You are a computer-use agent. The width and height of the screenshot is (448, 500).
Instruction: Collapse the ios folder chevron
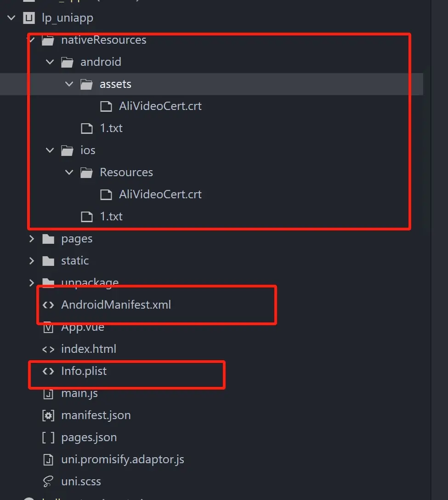(x=50, y=150)
